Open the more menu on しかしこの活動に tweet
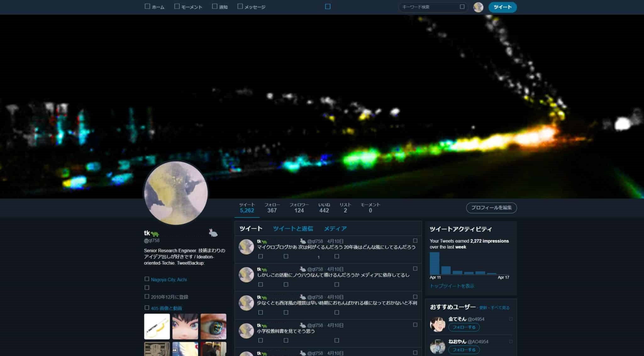Image resolution: width=644 pixels, height=356 pixels. 415,269
